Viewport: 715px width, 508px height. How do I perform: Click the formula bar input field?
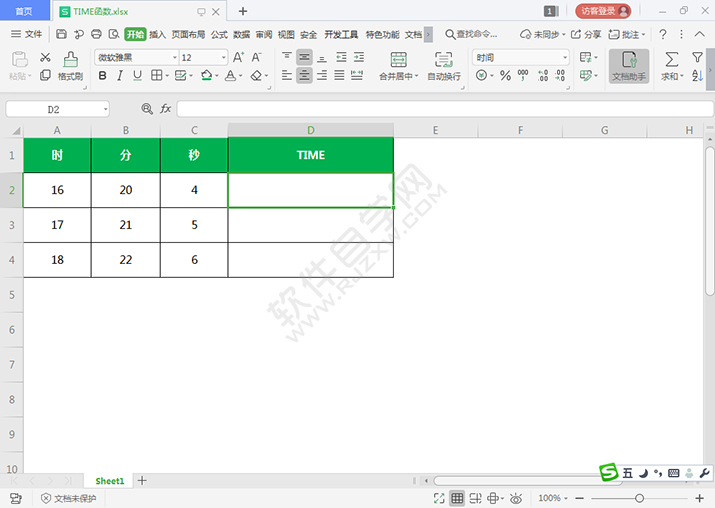point(445,109)
